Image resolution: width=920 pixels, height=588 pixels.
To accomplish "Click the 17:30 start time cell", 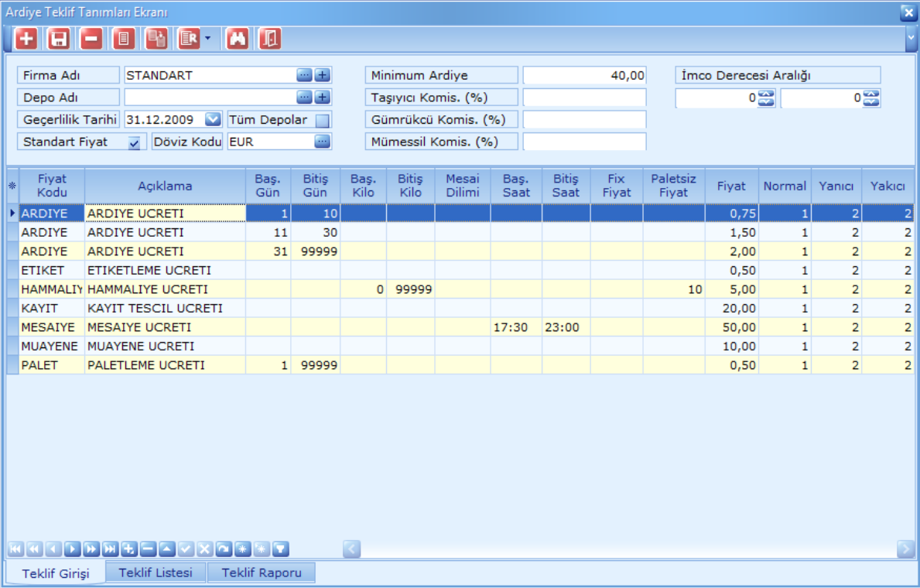I will pyautogui.click(x=516, y=327).
